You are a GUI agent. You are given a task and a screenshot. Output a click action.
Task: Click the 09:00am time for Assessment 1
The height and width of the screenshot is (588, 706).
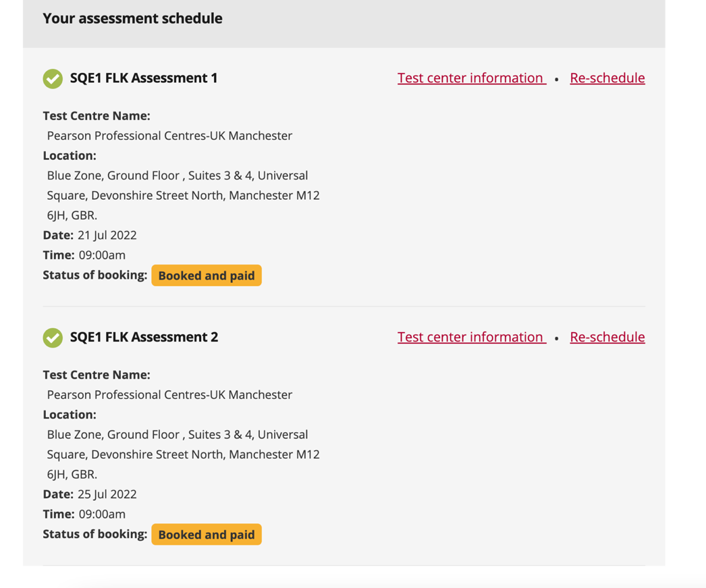click(x=102, y=255)
